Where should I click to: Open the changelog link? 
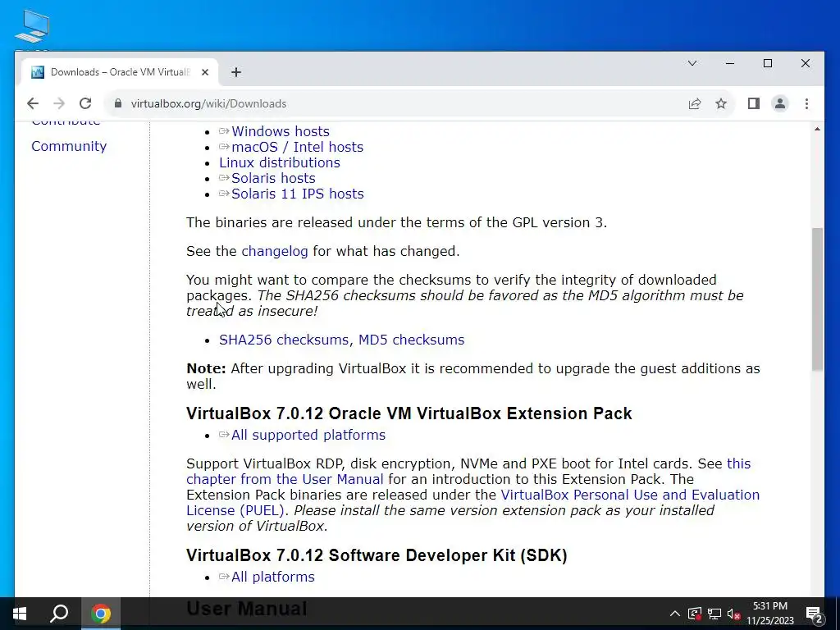[275, 251]
